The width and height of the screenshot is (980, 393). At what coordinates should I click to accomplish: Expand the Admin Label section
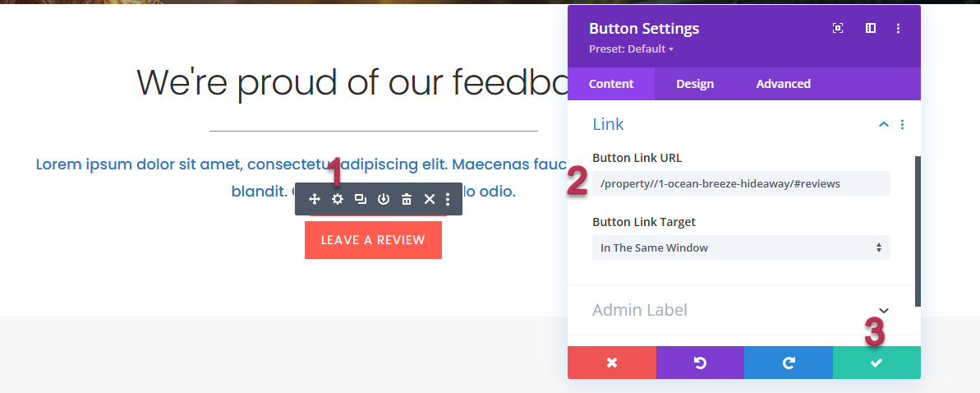pyautogui.click(x=884, y=310)
